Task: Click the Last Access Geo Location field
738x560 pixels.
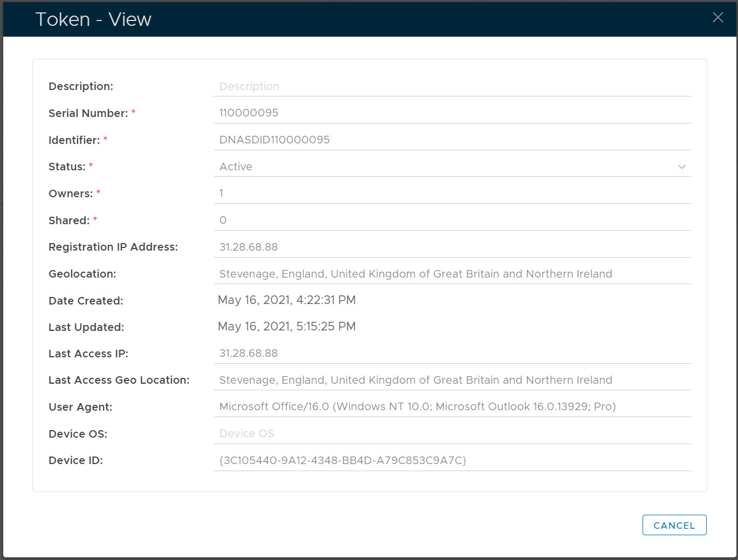Action: (x=415, y=380)
